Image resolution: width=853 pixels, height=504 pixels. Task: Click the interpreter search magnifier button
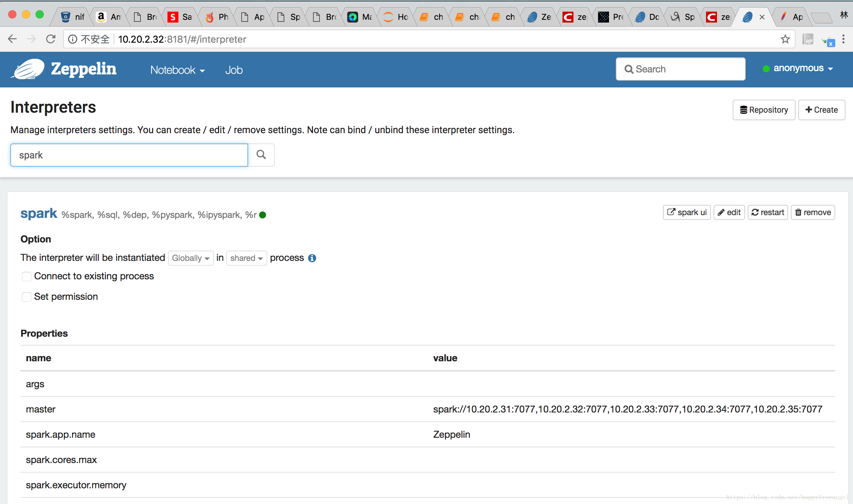click(261, 155)
